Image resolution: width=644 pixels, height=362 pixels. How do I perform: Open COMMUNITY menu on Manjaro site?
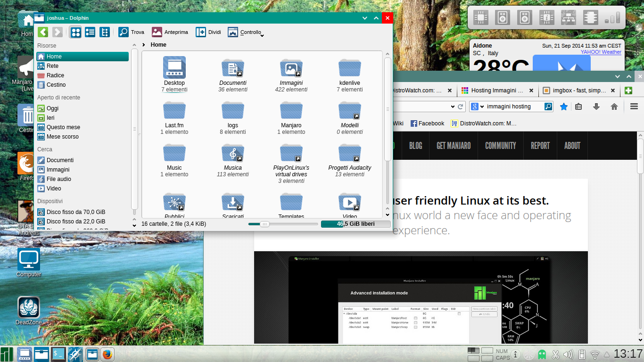pos(501,146)
